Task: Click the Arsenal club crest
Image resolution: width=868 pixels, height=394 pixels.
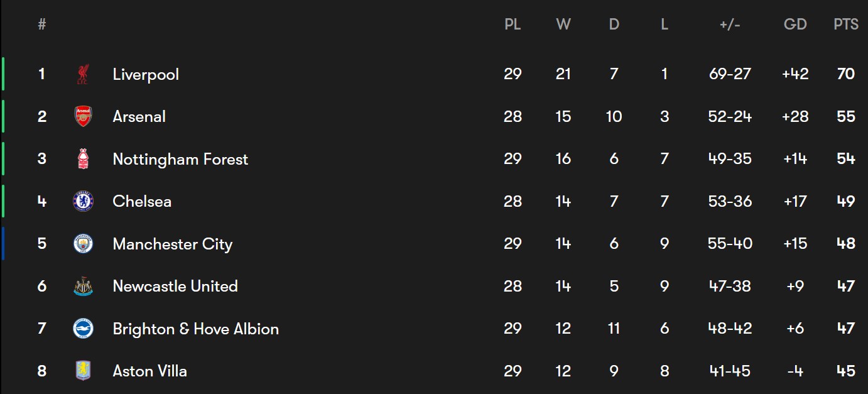Action: coord(83,116)
